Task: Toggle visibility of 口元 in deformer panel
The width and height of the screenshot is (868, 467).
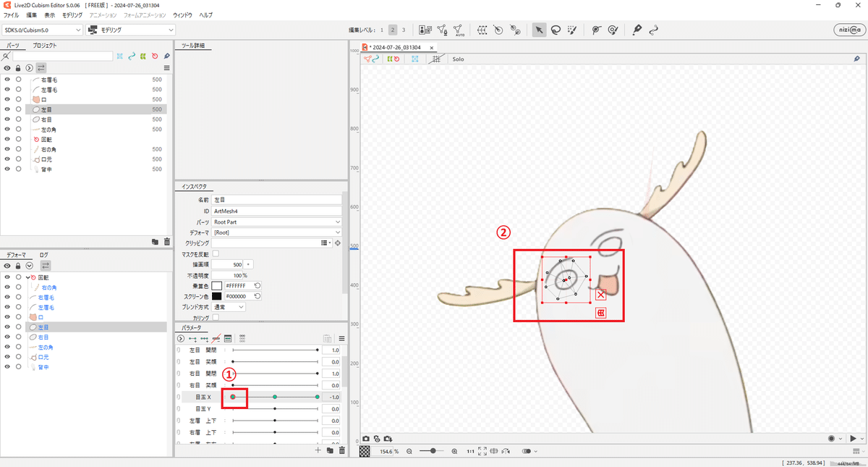Action: coord(7,357)
